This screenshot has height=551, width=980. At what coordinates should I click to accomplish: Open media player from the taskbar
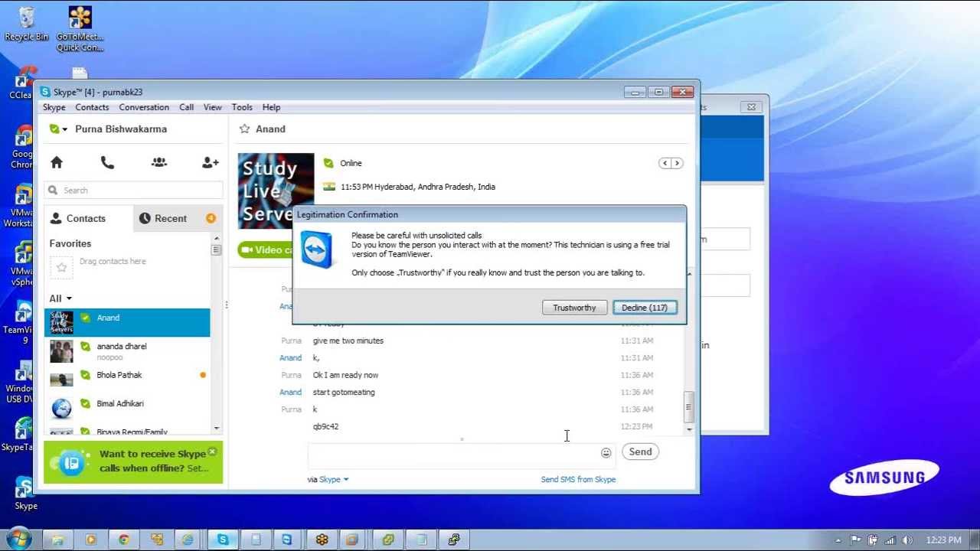(91, 540)
